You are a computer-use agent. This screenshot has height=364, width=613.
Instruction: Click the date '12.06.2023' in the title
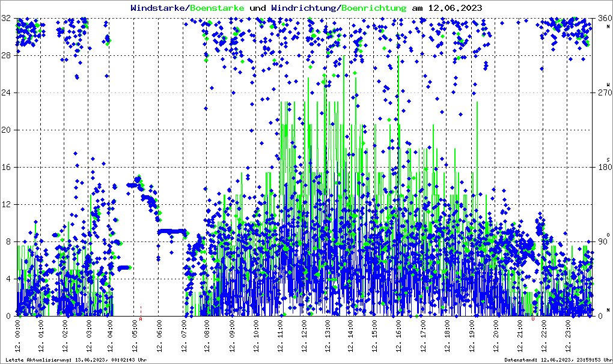455,8
